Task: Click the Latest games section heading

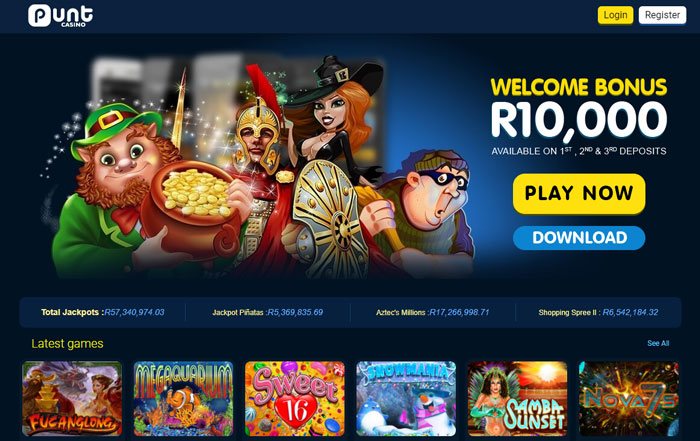Action: click(x=67, y=344)
